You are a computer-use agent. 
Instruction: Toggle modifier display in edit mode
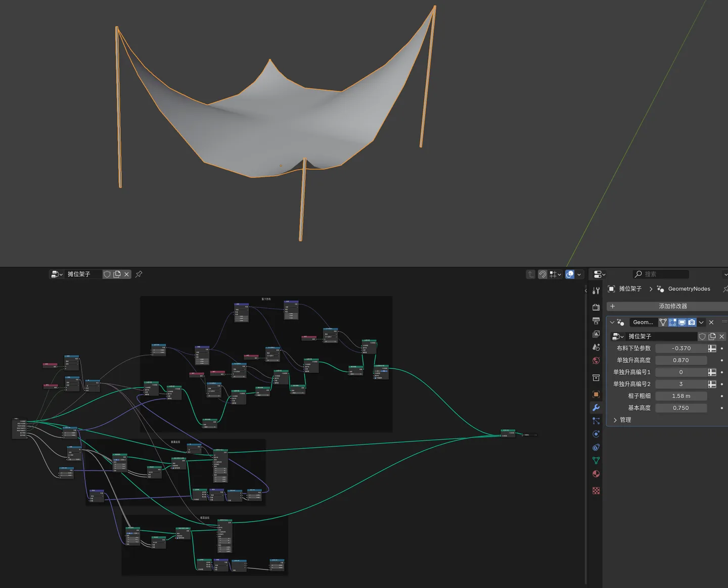click(x=672, y=322)
